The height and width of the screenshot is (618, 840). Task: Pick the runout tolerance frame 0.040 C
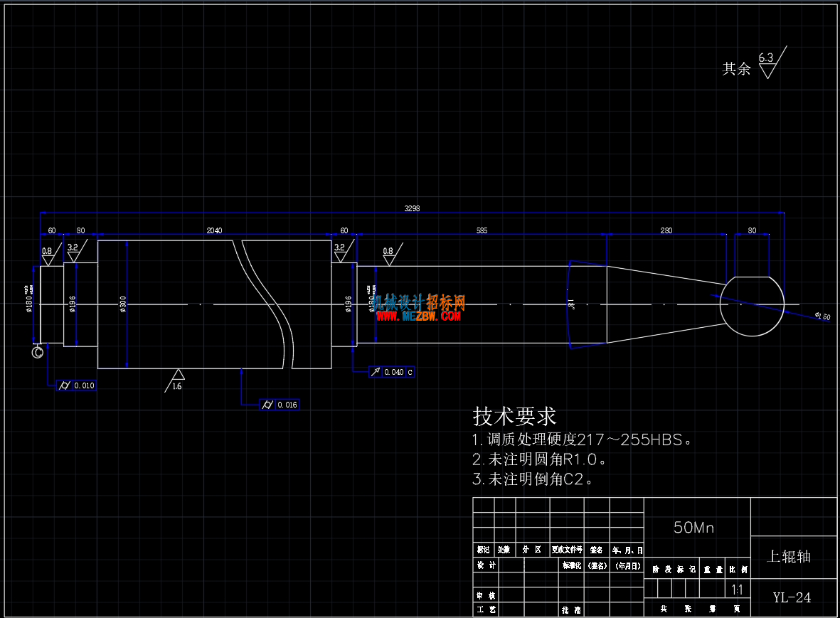click(392, 372)
